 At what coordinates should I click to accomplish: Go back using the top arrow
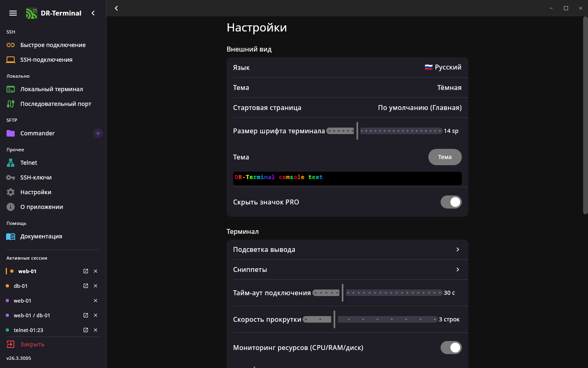(x=116, y=8)
